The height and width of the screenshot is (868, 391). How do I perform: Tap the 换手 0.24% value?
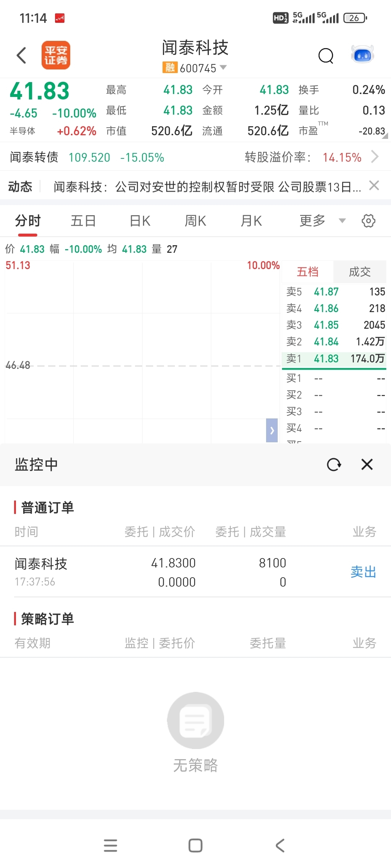369,90
